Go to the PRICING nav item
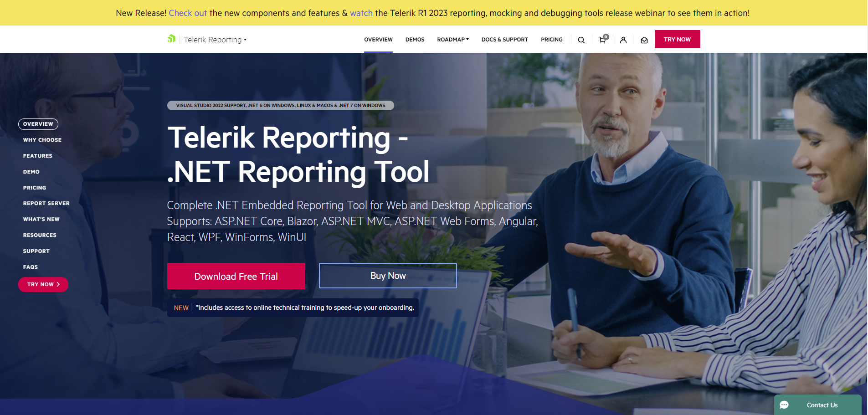868x415 pixels. 551,39
